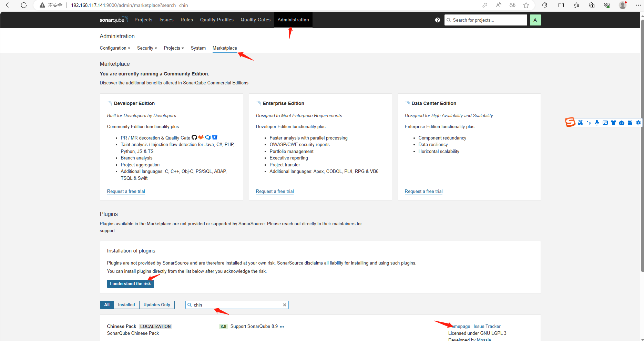Open Administration in top navigation
The width and height of the screenshot is (644, 341).
(x=293, y=20)
